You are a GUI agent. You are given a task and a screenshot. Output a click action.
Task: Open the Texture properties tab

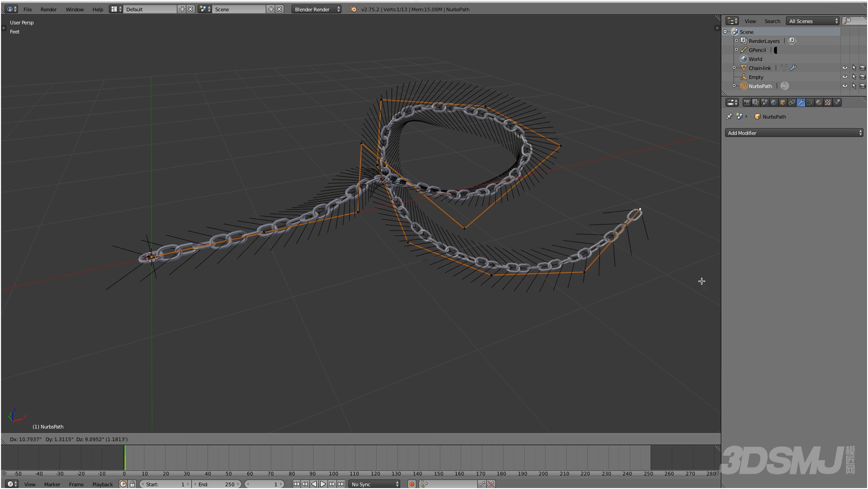(x=828, y=102)
